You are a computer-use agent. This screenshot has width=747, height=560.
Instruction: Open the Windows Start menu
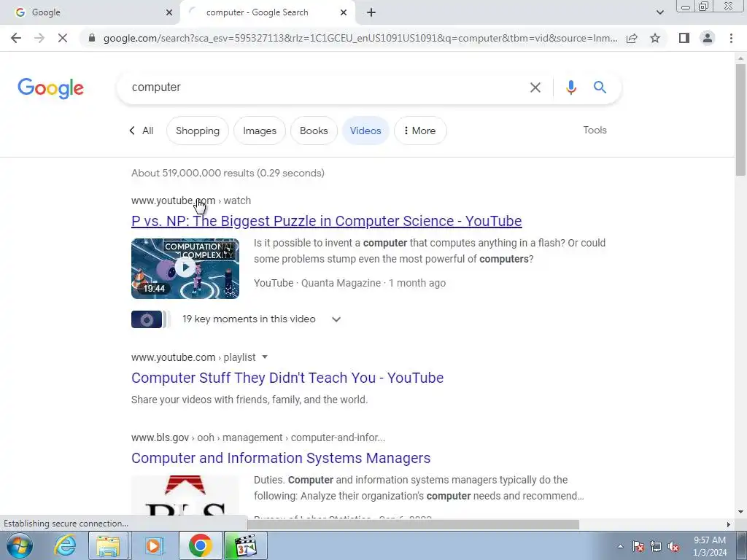(x=19, y=545)
